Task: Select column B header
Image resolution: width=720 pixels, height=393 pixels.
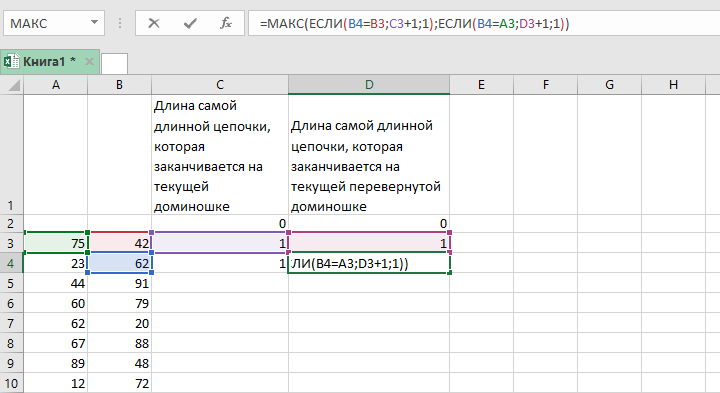Action: point(119,84)
